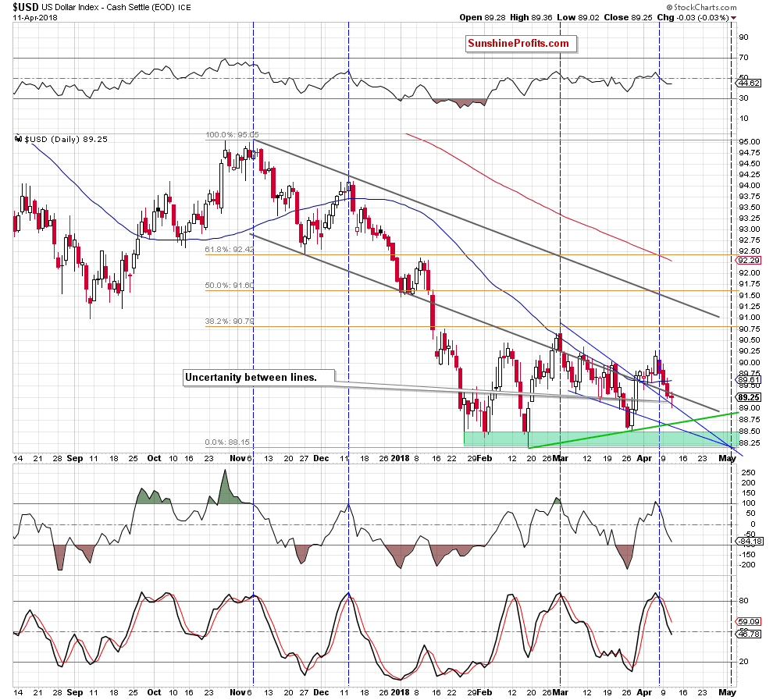Click the 'Close 89.25' value in header
Screen dimensions: 773x700
point(628,17)
